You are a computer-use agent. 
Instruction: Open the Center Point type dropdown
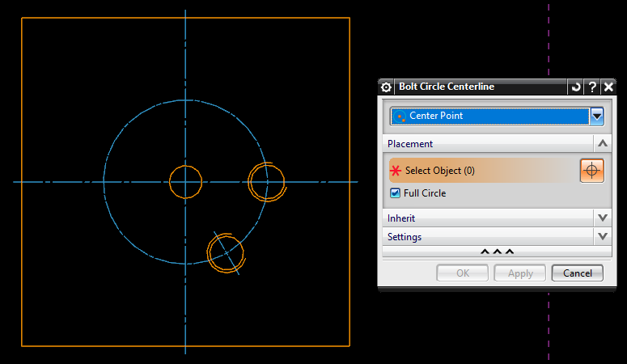597,116
